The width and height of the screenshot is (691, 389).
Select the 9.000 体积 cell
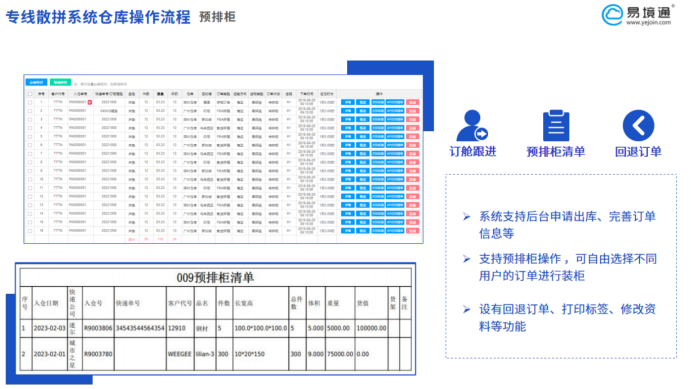[x=316, y=354]
